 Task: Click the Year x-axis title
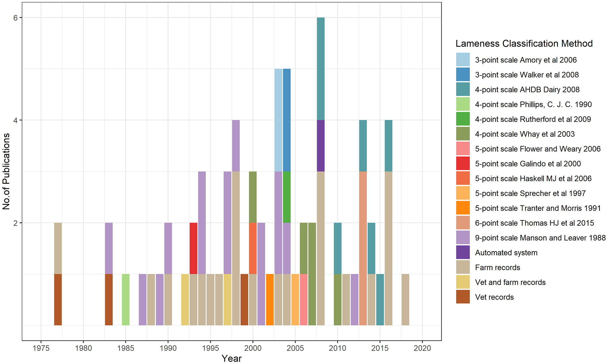click(x=232, y=358)
